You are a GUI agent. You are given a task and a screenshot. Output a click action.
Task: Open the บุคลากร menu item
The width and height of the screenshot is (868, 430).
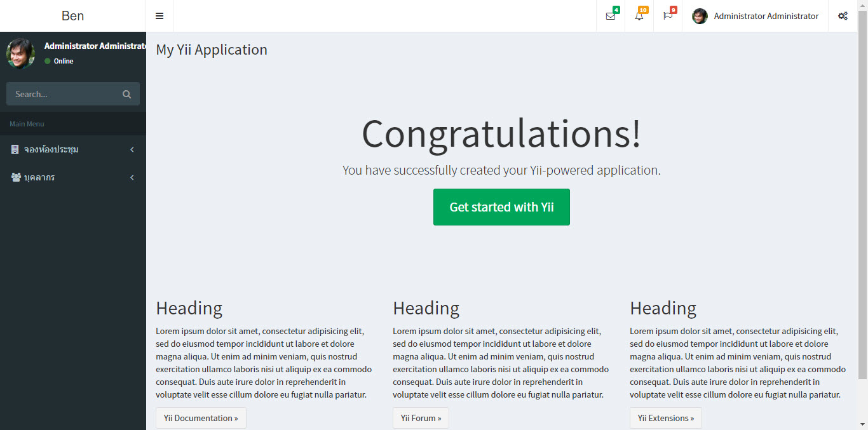point(73,177)
